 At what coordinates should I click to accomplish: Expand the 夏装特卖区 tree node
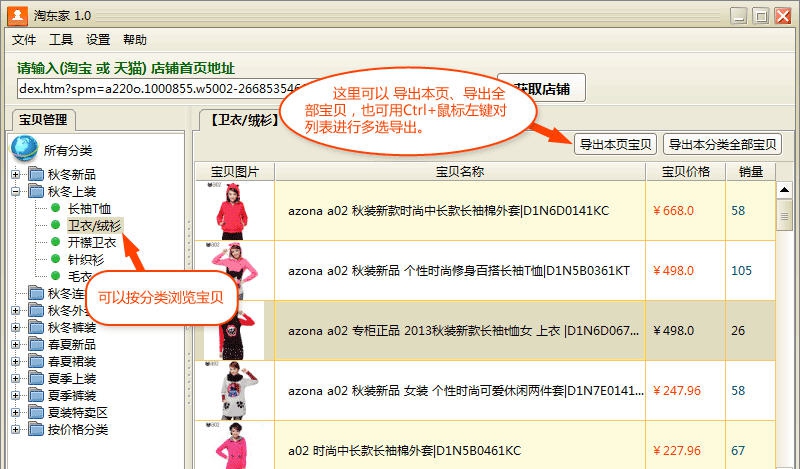[15, 412]
